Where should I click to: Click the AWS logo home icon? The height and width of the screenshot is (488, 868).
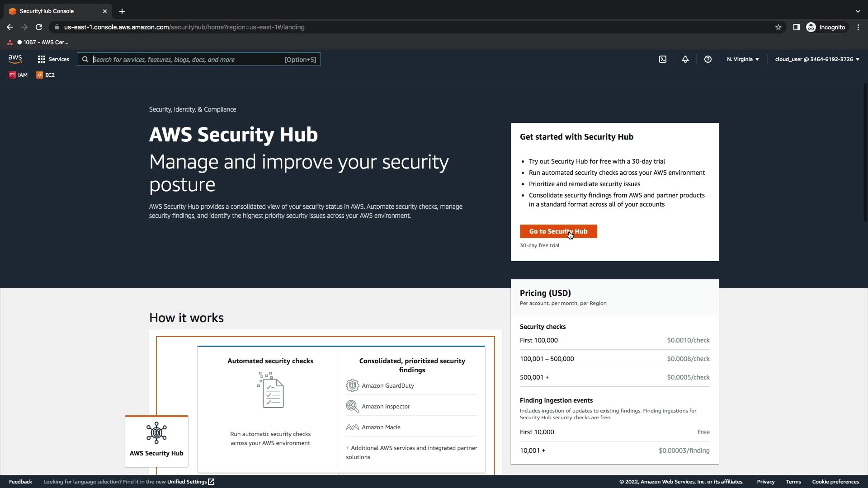click(15, 59)
